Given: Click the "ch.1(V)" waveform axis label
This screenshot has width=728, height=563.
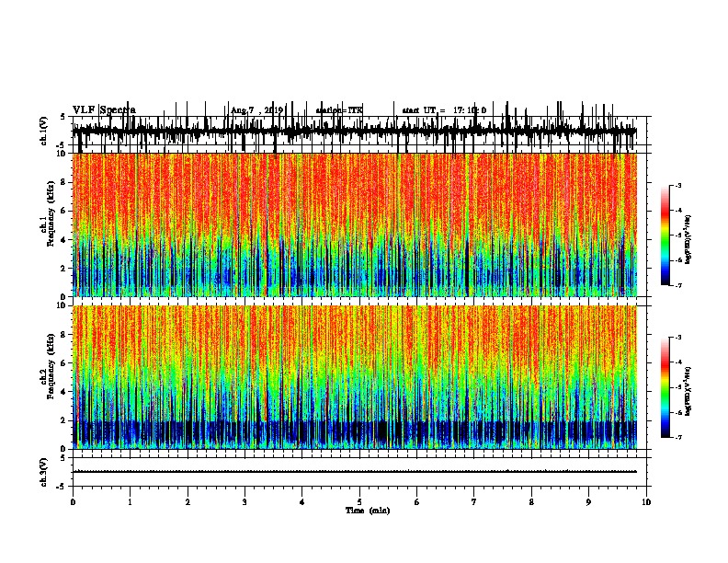Looking at the screenshot, I should pyautogui.click(x=44, y=131).
